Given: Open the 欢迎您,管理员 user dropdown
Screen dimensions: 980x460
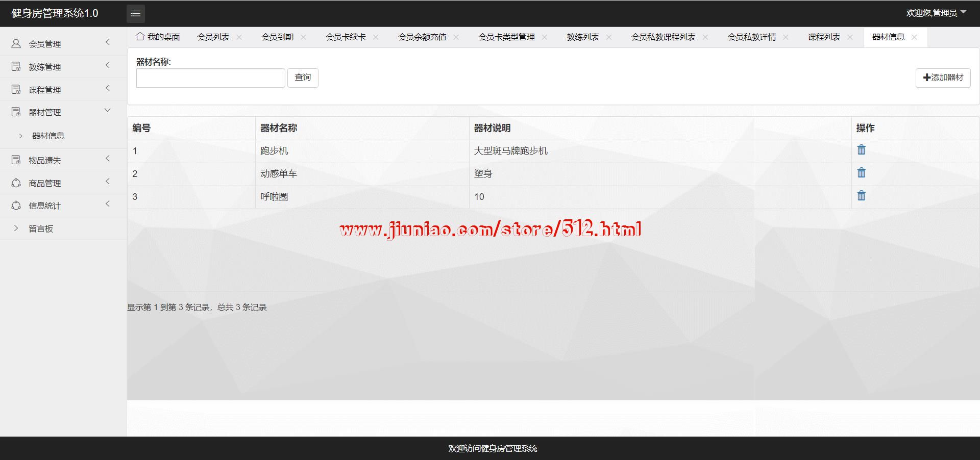Looking at the screenshot, I should click(936, 13).
